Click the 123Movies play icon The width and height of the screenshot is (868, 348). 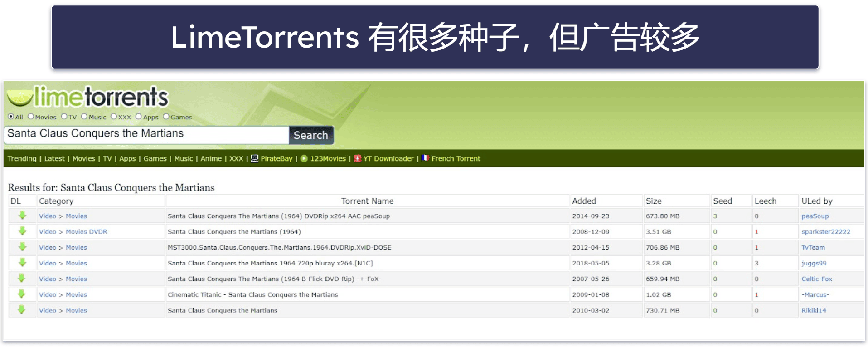pyautogui.click(x=304, y=158)
